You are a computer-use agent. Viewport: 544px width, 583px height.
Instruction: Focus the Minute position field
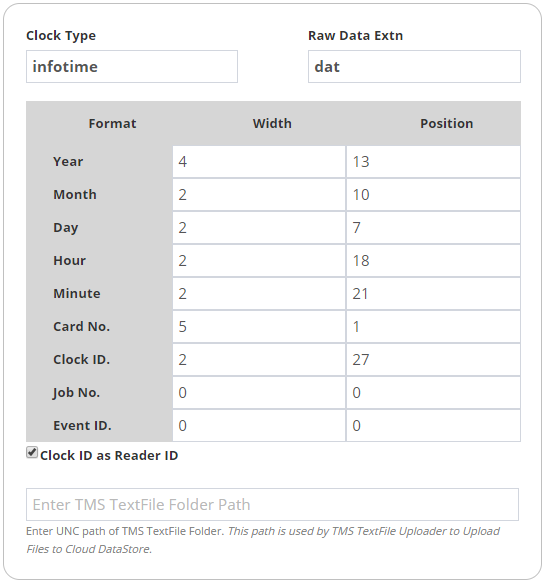pyautogui.click(x=433, y=294)
